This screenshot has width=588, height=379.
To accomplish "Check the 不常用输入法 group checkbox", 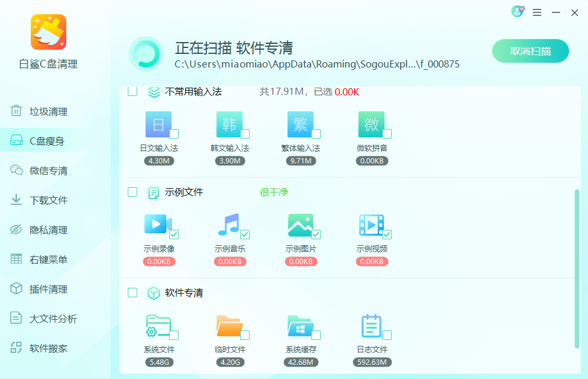I will click(x=133, y=91).
